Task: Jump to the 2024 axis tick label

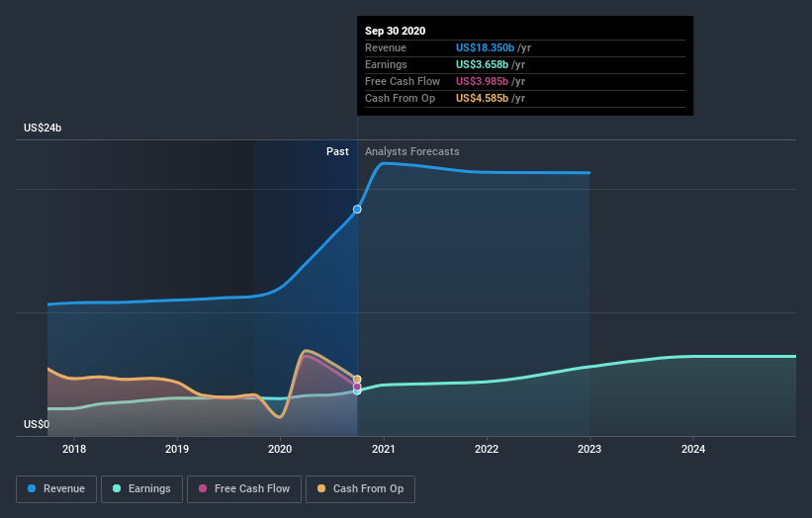Action: point(693,449)
